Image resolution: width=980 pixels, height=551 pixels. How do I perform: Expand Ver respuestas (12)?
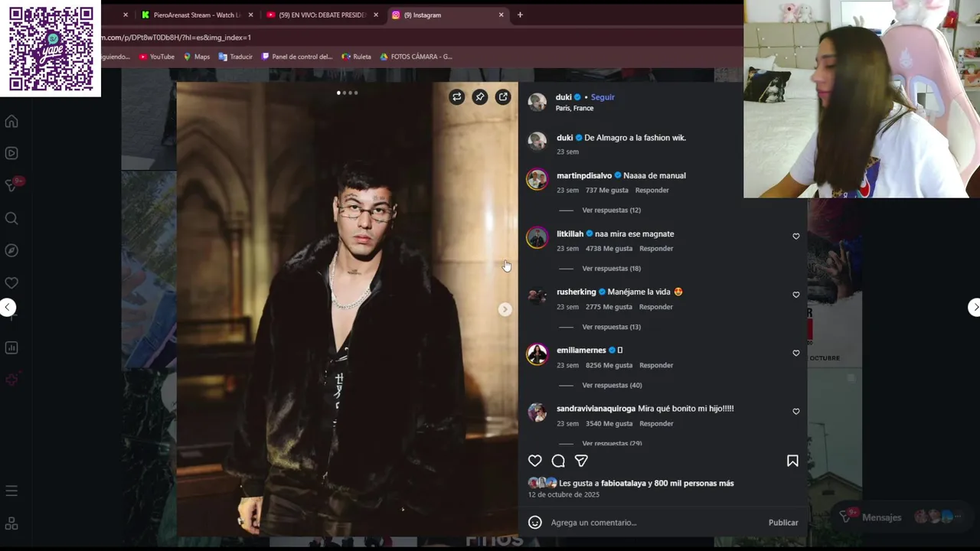click(x=611, y=210)
